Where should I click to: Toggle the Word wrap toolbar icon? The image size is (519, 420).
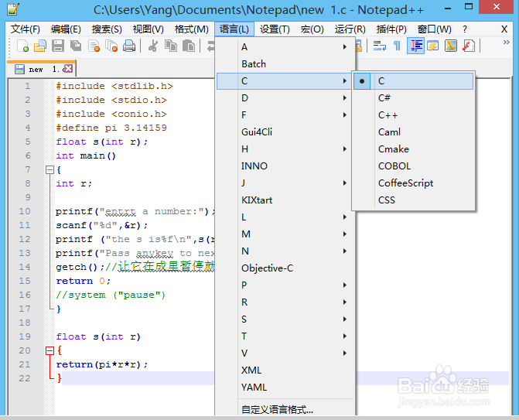[x=379, y=46]
